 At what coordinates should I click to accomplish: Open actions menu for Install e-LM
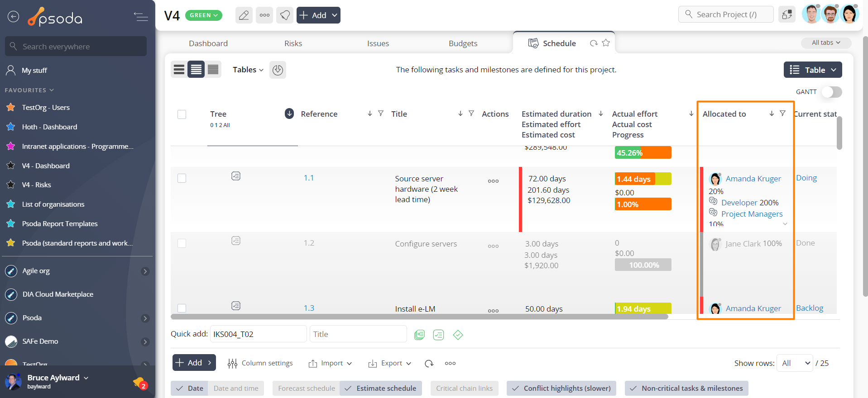493,311
